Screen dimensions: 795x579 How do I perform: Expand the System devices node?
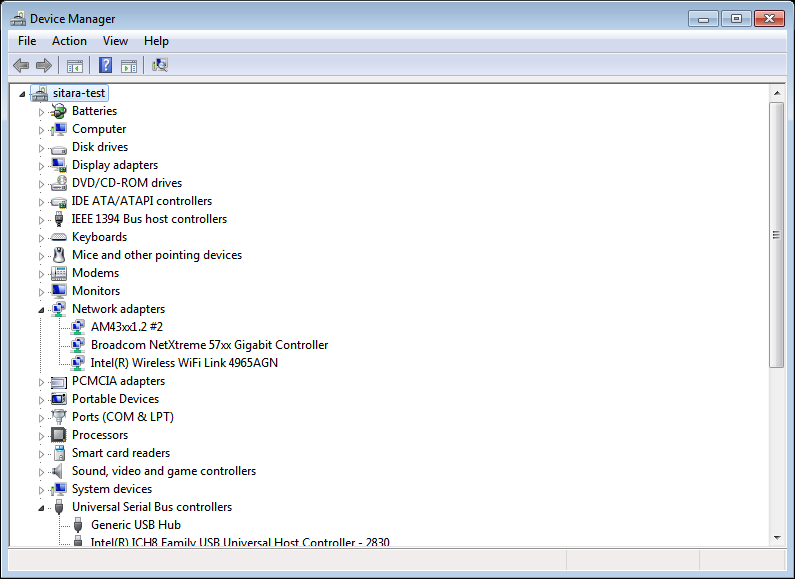coord(42,490)
